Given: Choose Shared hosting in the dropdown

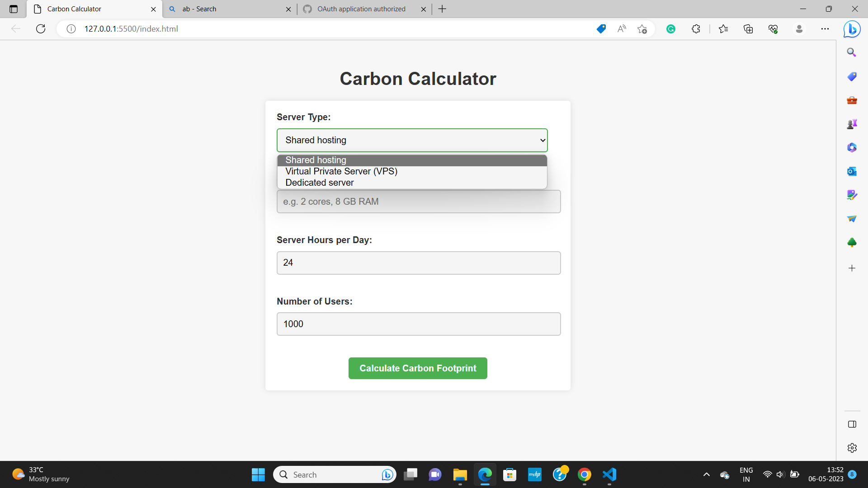Looking at the screenshot, I should pyautogui.click(x=316, y=160).
